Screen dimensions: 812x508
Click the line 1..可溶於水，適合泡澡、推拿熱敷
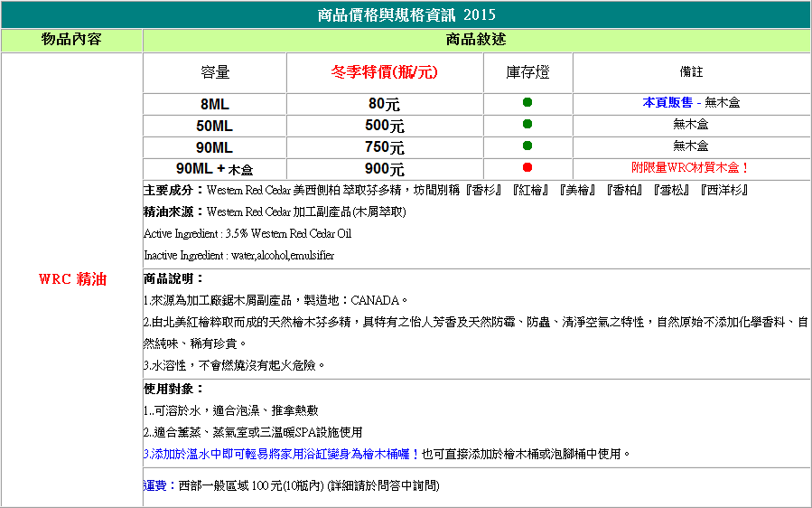[x=231, y=411]
